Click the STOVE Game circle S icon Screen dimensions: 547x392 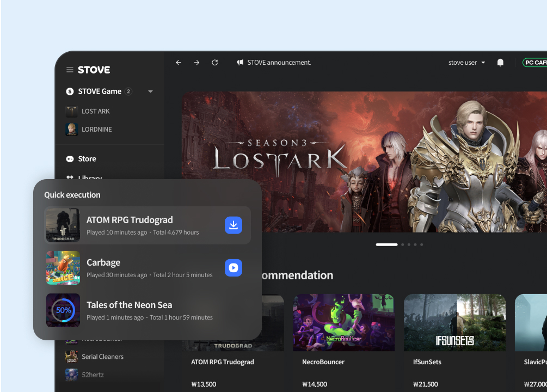[70, 91]
